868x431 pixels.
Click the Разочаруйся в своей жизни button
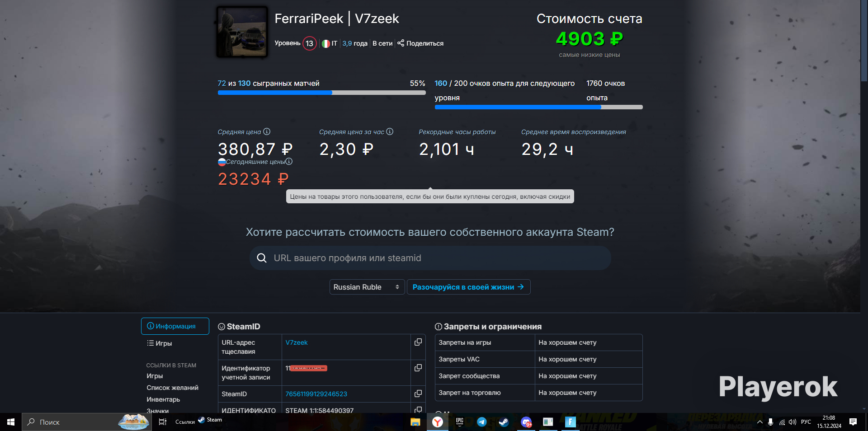468,287
